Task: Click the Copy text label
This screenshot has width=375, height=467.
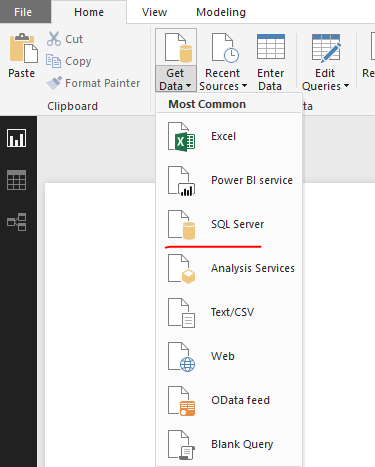Action: [x=78, y=61]
